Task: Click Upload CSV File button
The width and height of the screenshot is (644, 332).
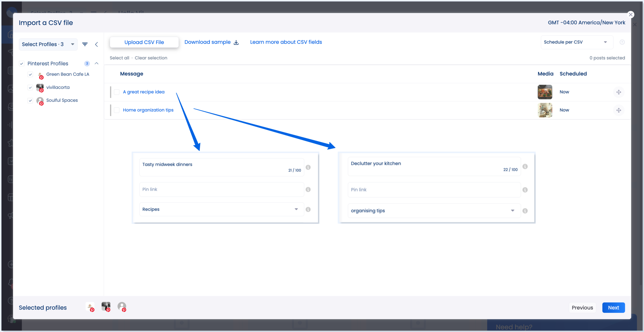Action: click(x=144, y=42)
